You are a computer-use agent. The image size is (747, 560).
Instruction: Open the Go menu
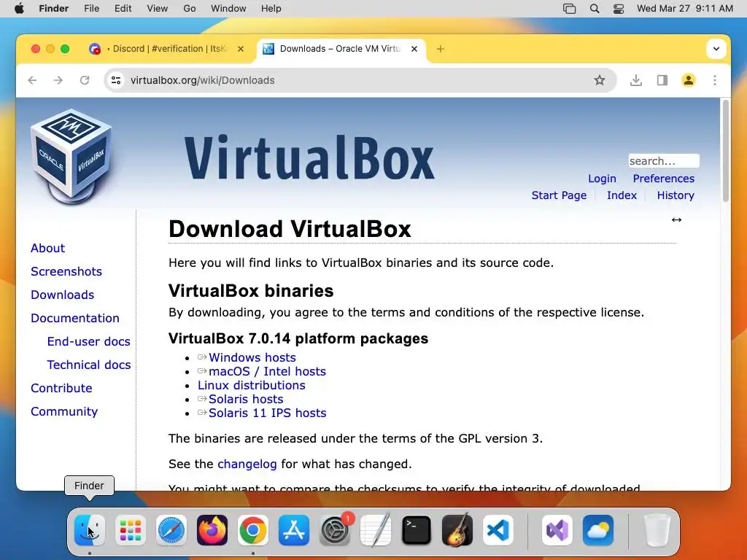pos(190,9)
